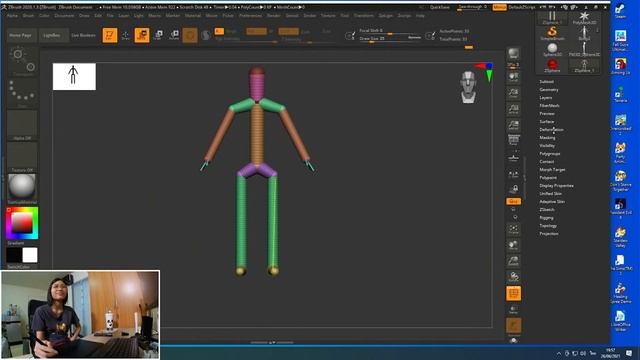Toggle Edit mode button
Image resolution: width=640 pixels, height=360 pixels.
[x=110, y=35]
